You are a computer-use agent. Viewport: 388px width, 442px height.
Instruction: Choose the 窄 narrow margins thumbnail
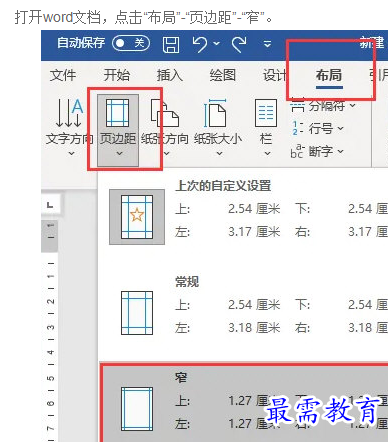point(137,409)
